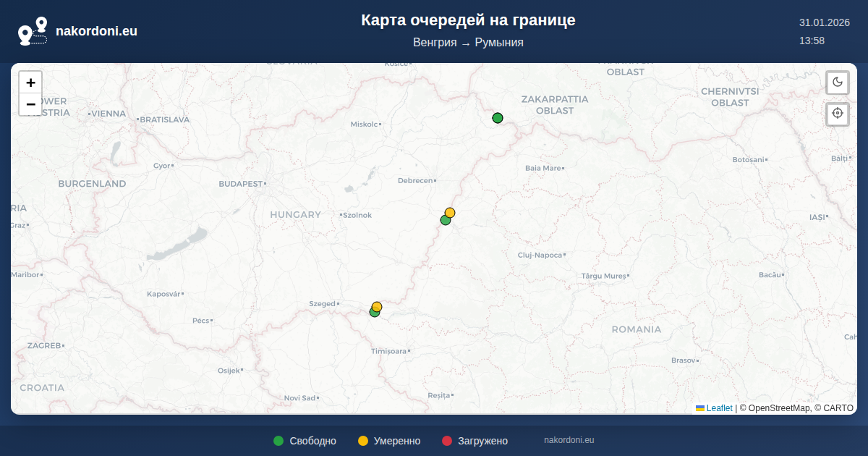Click the nakordoni.eu map pin logo
The image size is (868, 456).
[33, 31]
